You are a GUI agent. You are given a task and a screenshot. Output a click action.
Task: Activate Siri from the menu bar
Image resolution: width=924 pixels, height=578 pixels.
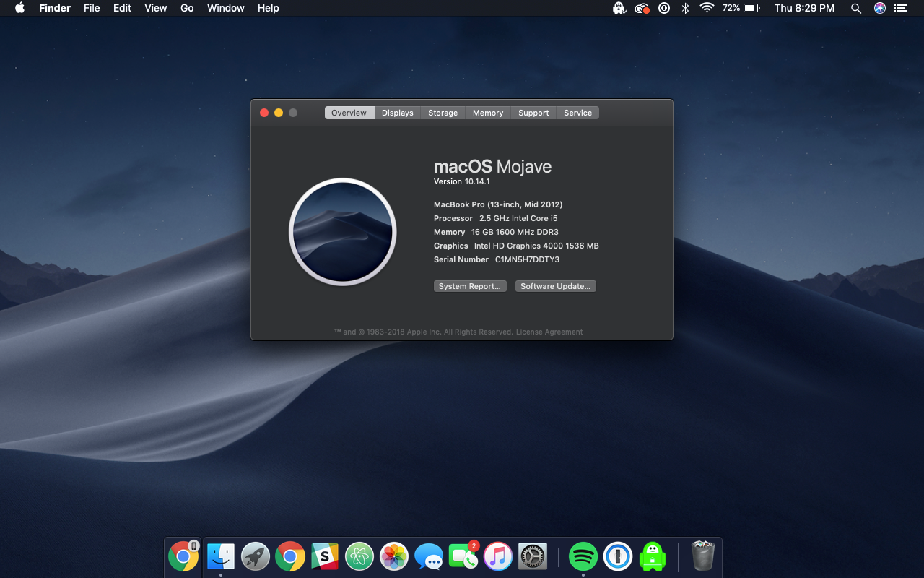(879, 8)
